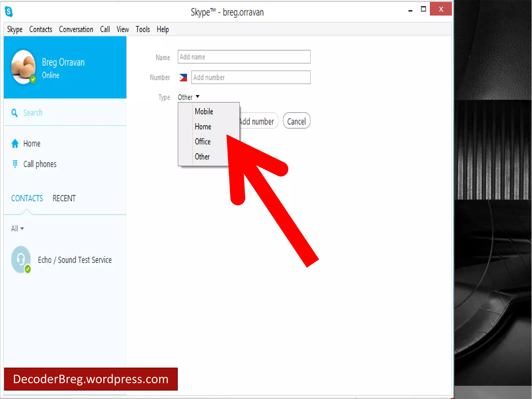
Task: Choose Other from the type list
Action: 203,157
